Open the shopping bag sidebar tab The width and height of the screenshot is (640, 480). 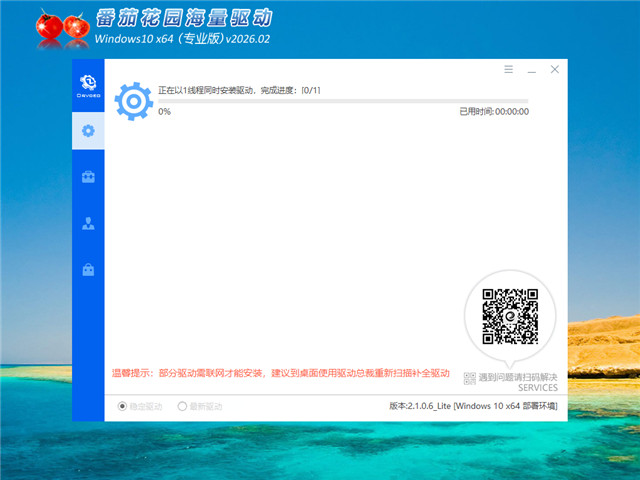click(88, 269)
